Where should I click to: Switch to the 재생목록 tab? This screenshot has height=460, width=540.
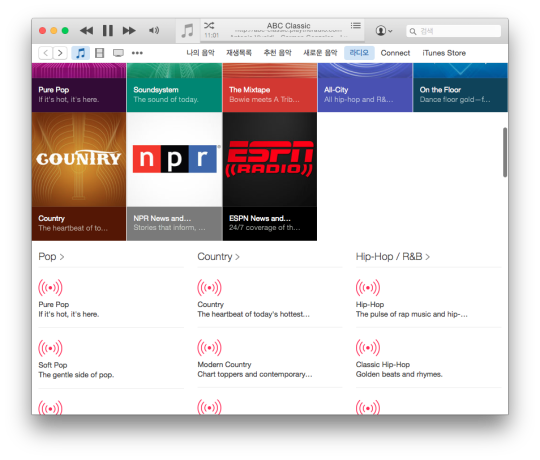239,53
